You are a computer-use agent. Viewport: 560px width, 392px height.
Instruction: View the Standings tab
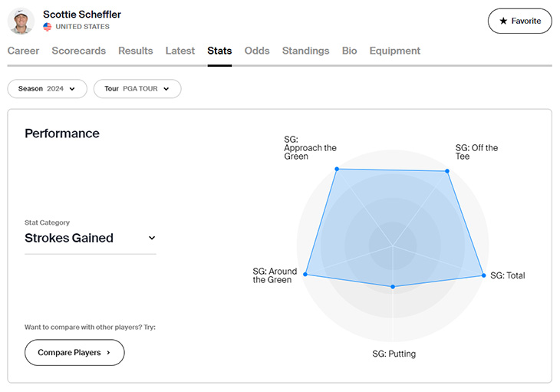(305, 51)
